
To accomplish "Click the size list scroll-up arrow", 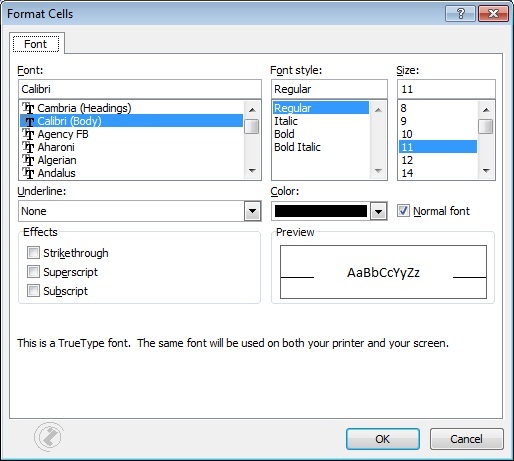I will [486, 110].
